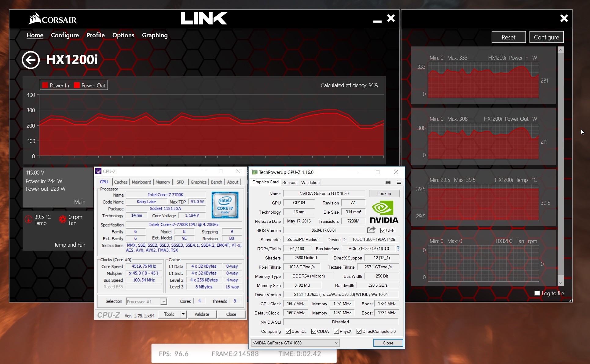590x364 pixels.
Task: Click the Close button in GPU-Z
Action: (x=388, y=343)
